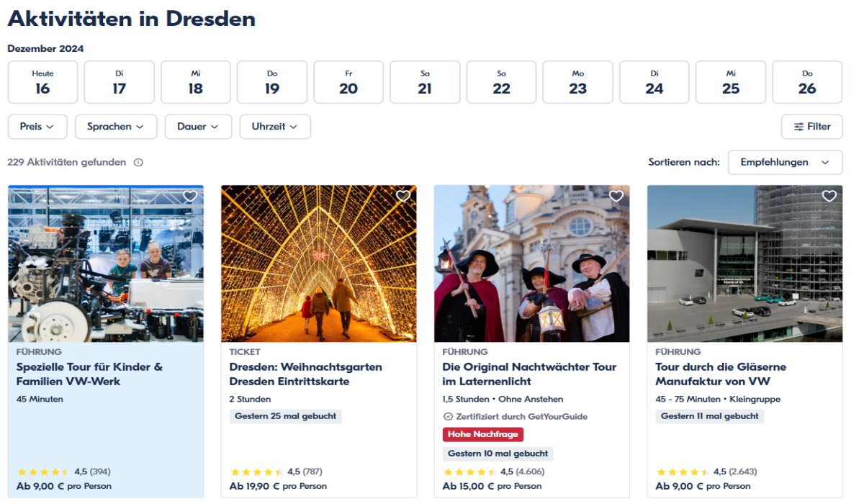
Task: Open the Uhrzeit filter dropdown
Action: [x=274, y=127]
